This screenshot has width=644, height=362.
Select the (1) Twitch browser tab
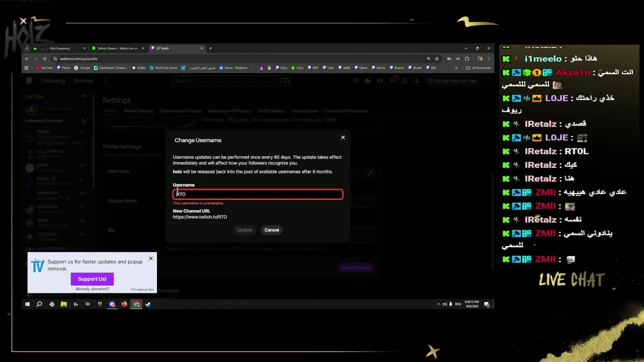(x=176, y=48)
